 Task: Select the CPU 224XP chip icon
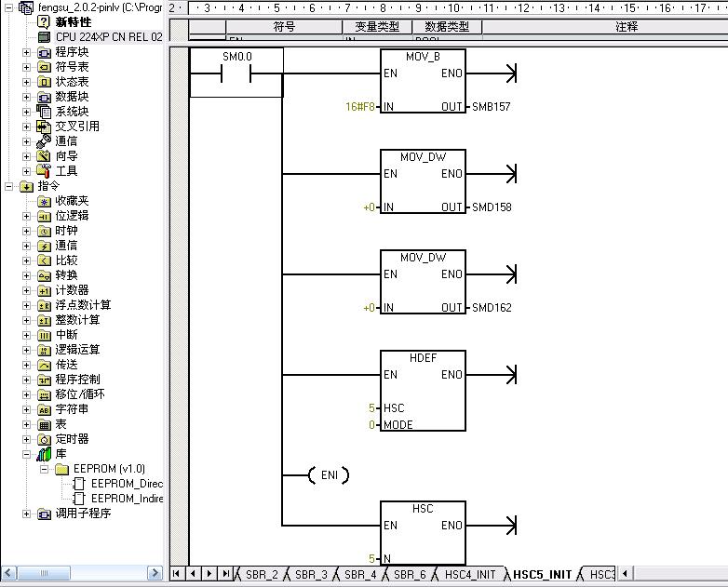44,36
